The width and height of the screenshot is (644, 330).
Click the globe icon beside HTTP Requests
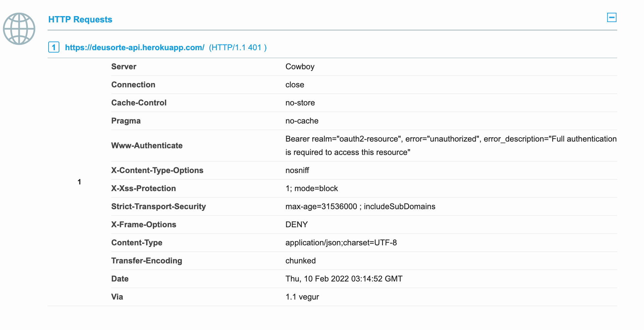[19, 29]
